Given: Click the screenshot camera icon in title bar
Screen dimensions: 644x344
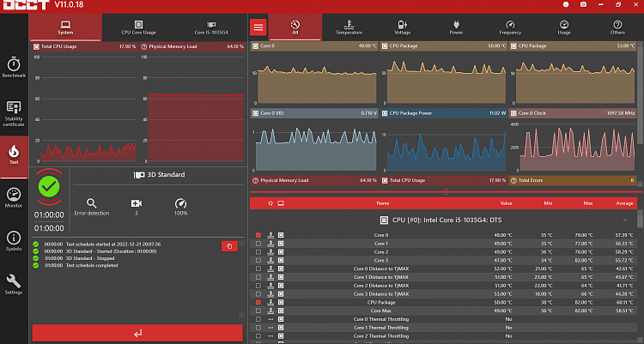Looking at the screenshot, I should pos(583,4).
